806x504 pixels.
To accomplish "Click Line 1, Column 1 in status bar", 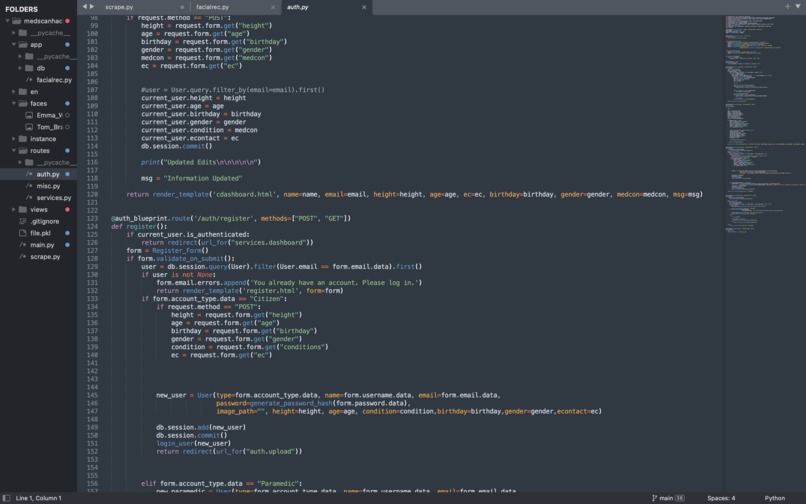I will coord(39,498).
